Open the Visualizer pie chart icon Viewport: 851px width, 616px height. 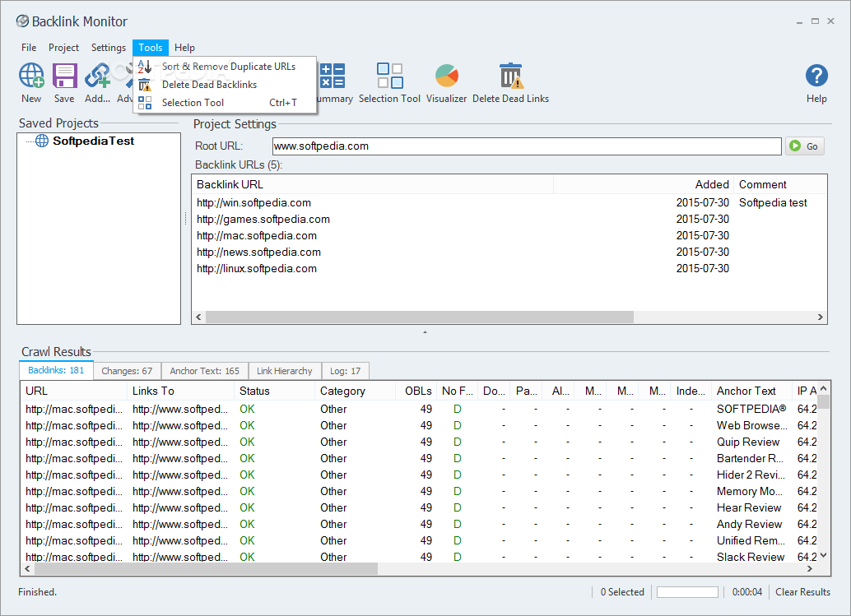click(446, 76)
